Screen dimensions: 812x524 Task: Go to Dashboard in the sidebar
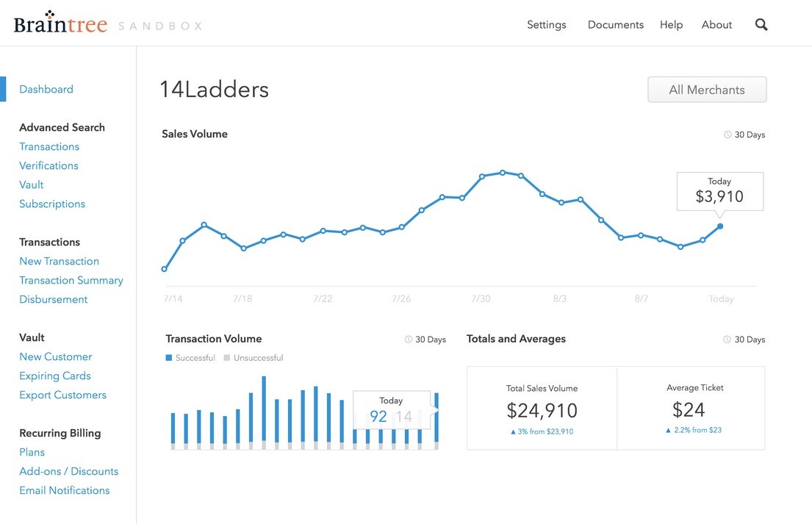(46, 89)
